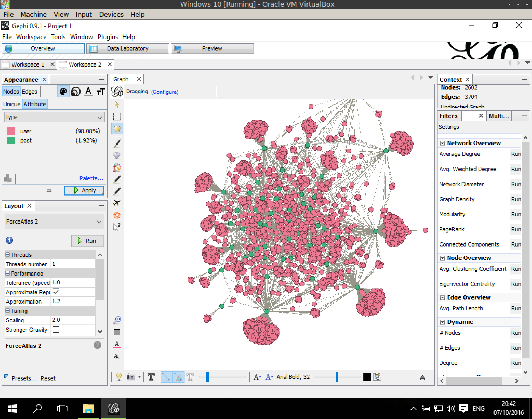Select the edge pencil tool

[117, 191]
